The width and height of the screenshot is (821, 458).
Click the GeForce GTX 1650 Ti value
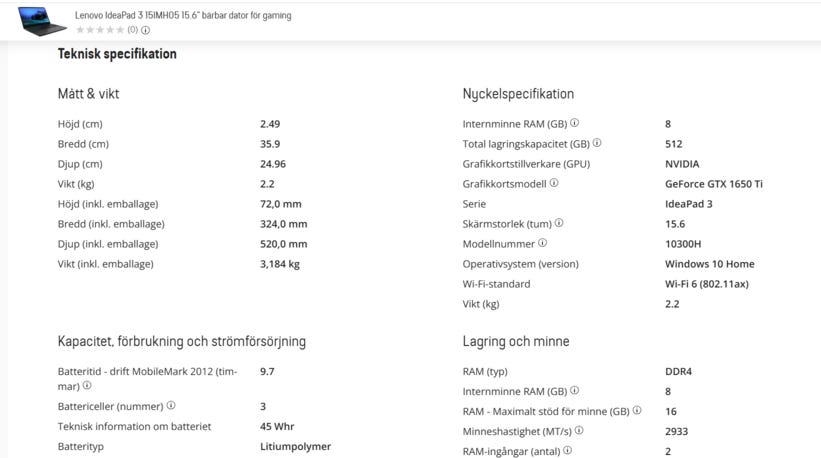(x=714, y=184)
